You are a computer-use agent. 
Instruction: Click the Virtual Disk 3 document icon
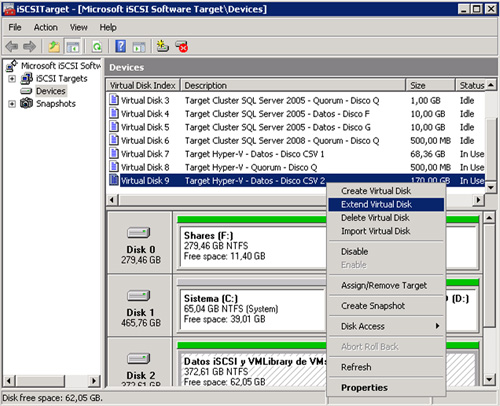coord(114,100)
